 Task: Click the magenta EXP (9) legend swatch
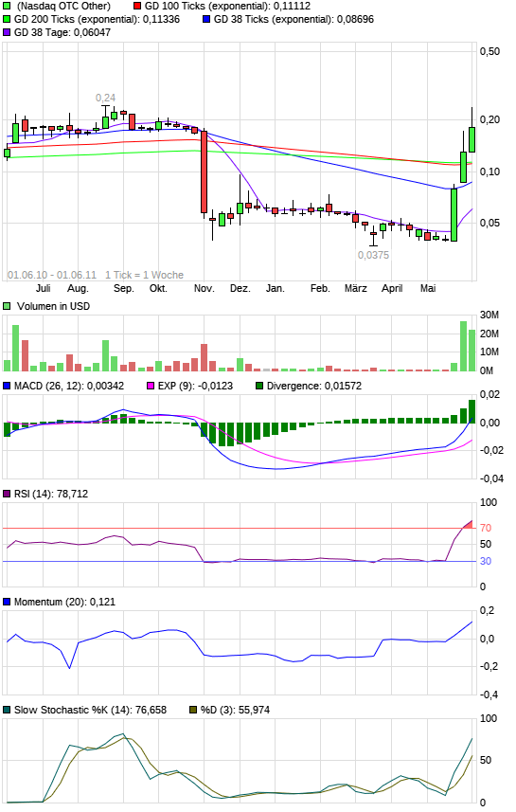151,386
